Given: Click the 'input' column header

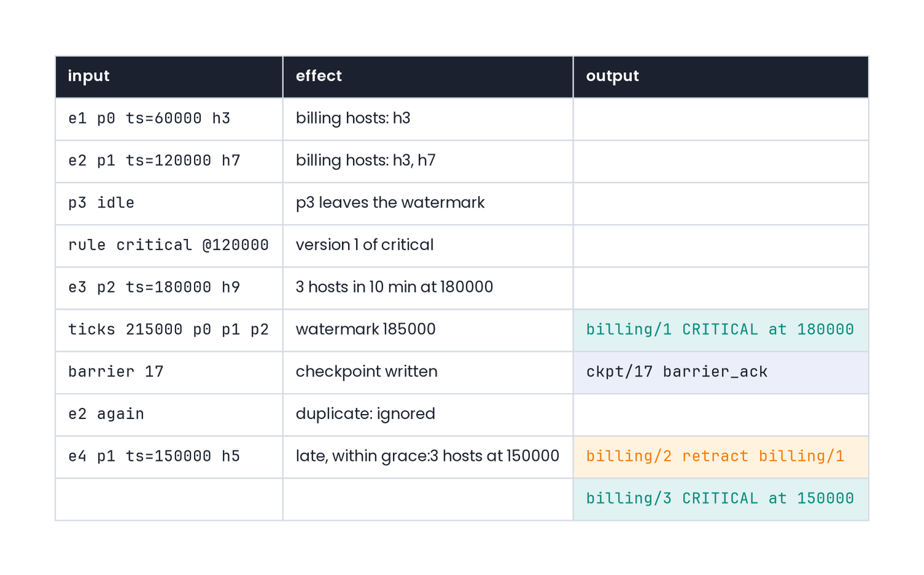Looking at the screenshot, I should 169,76.
